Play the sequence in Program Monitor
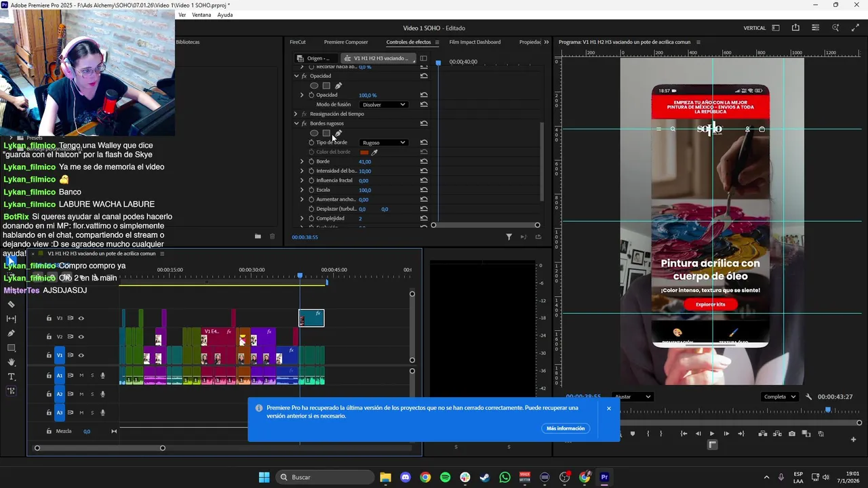Screen dimensions: 868x488 click(x=712, y=434)
